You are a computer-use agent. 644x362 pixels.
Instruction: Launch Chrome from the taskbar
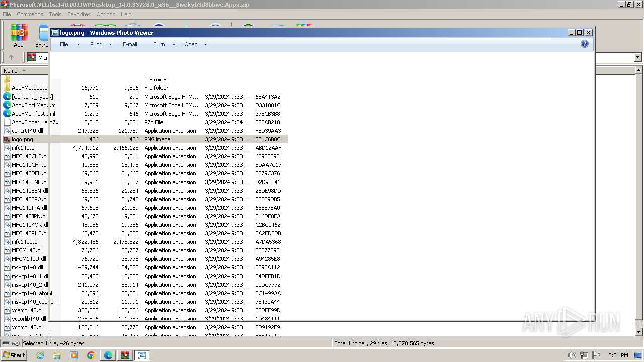coord(91,355)
